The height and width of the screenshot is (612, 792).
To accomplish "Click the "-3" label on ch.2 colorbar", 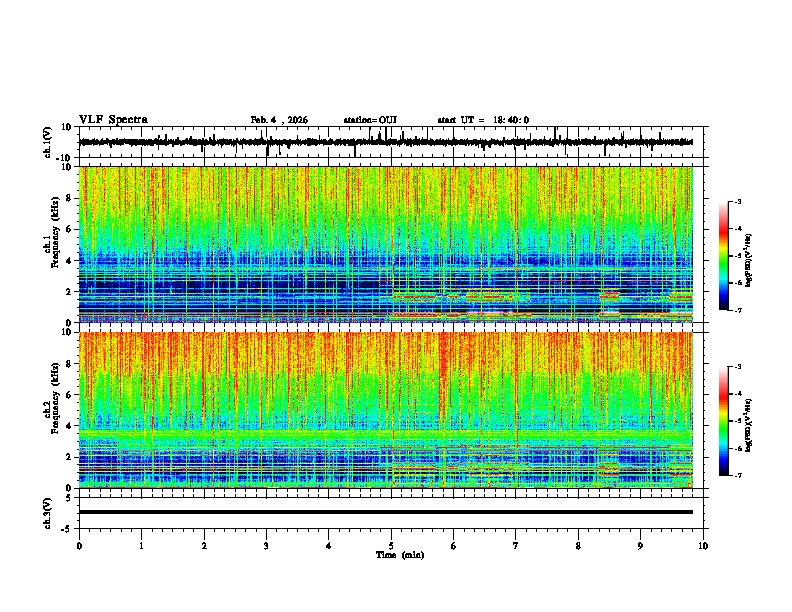I will point(738,367).
